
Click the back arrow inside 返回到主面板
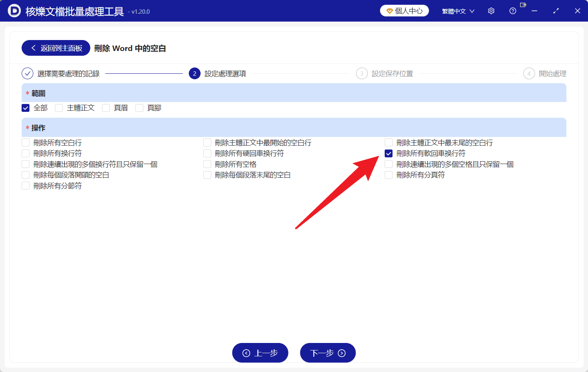(33, 48)
